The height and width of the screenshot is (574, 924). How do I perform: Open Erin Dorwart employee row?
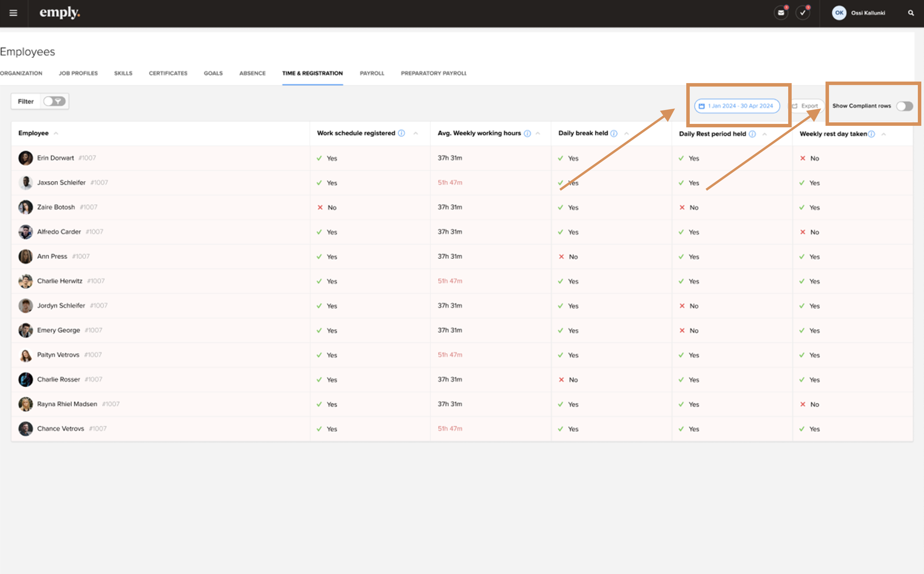(55, 158)
